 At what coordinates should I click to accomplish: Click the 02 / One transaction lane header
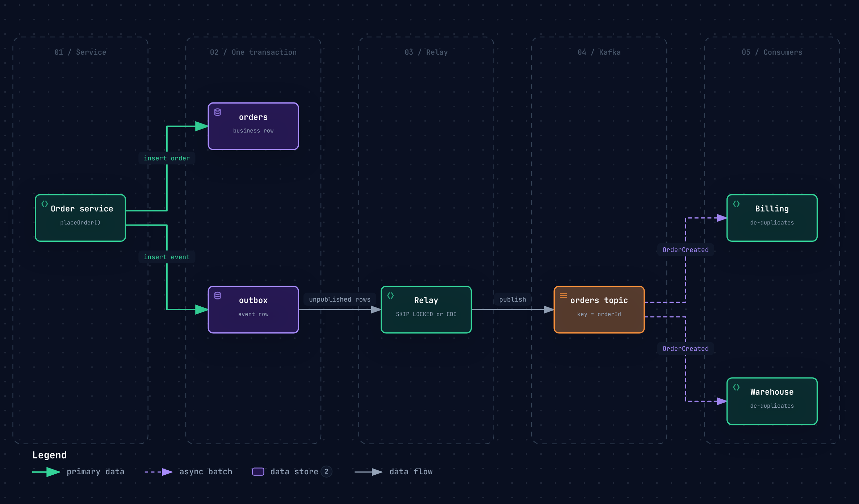point(253,52)
